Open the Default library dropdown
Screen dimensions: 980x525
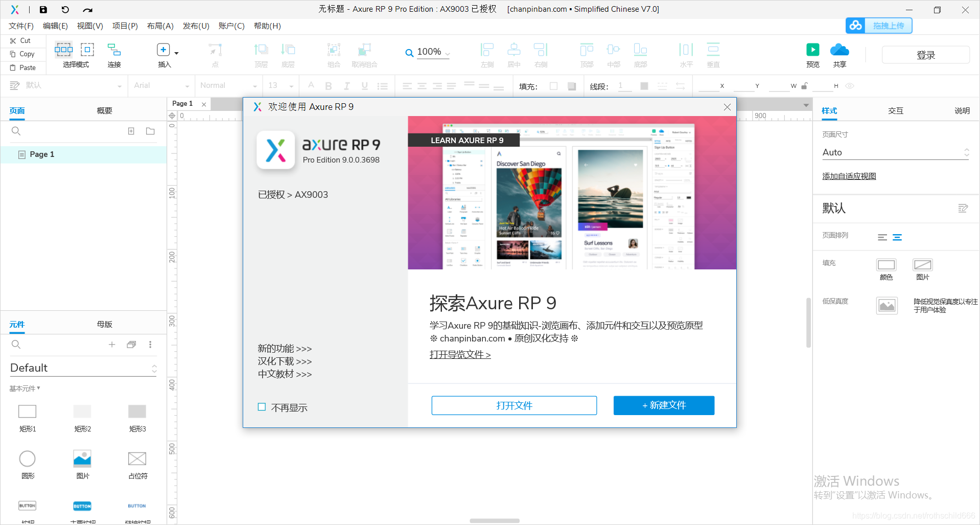[83, 368]
